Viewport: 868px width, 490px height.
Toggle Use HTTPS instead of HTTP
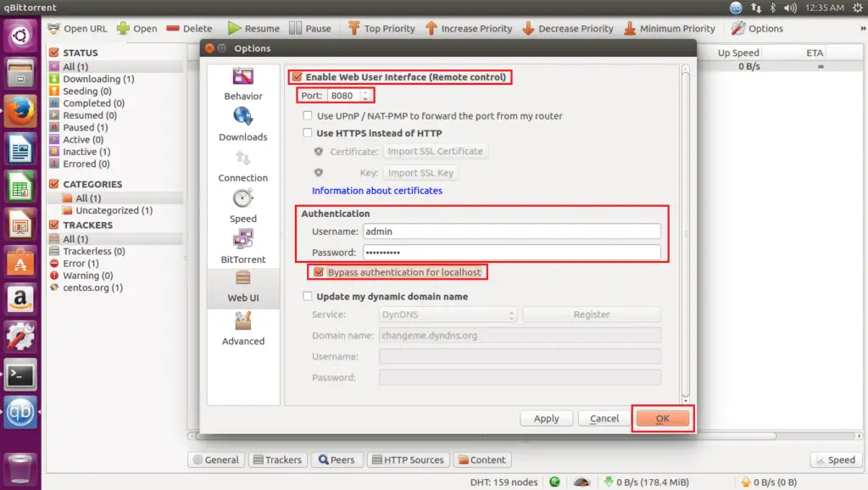click(x=307, y=133)
